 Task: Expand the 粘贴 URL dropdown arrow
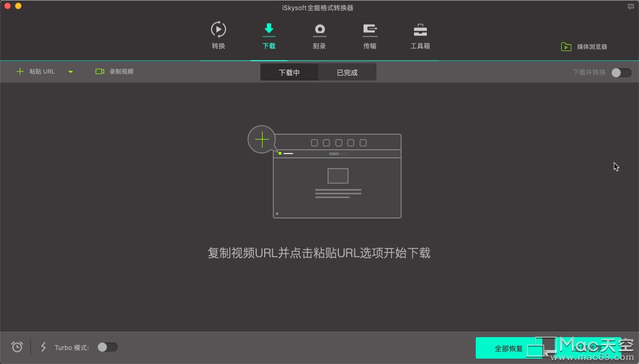(x=70, y=71)
